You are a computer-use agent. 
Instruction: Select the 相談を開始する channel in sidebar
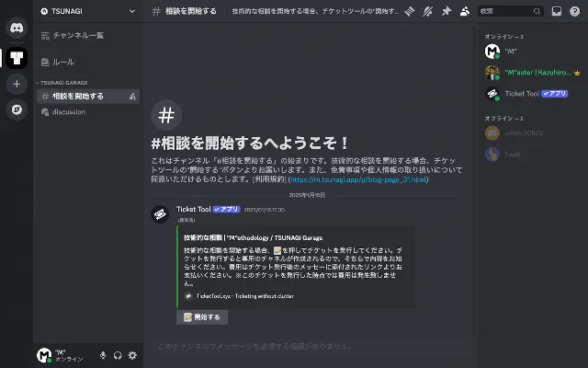(88, 96)
